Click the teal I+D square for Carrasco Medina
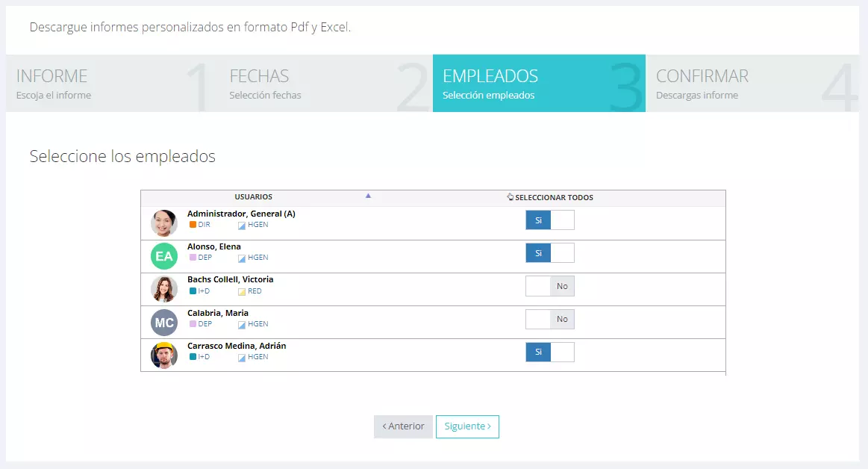 tap(193, 356)
